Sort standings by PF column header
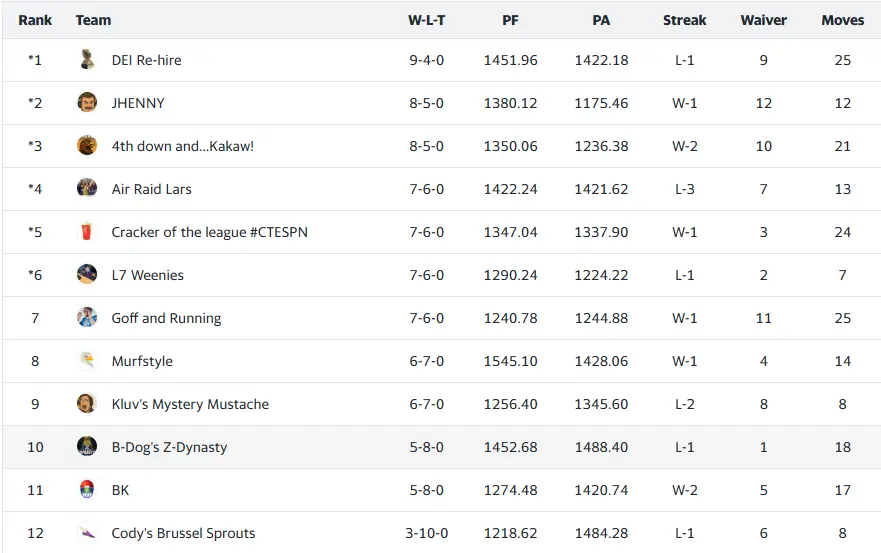 click(510, 20)
